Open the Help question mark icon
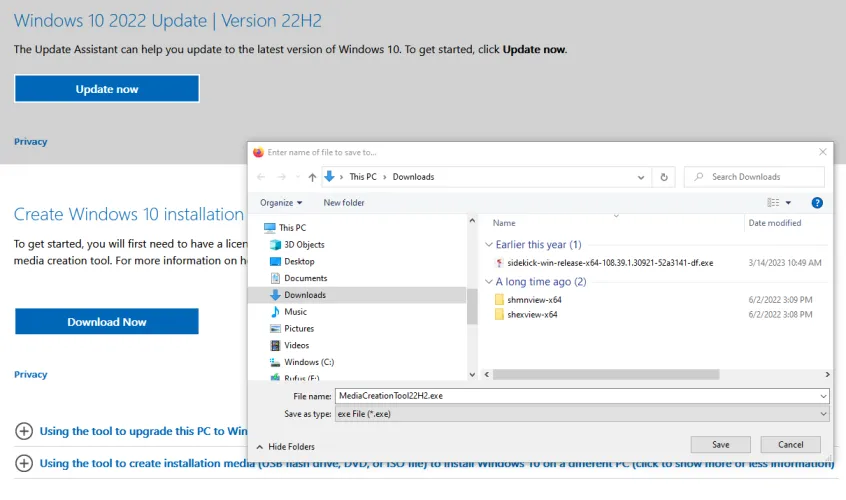This screenshot has width=846, height=500. 817,203
